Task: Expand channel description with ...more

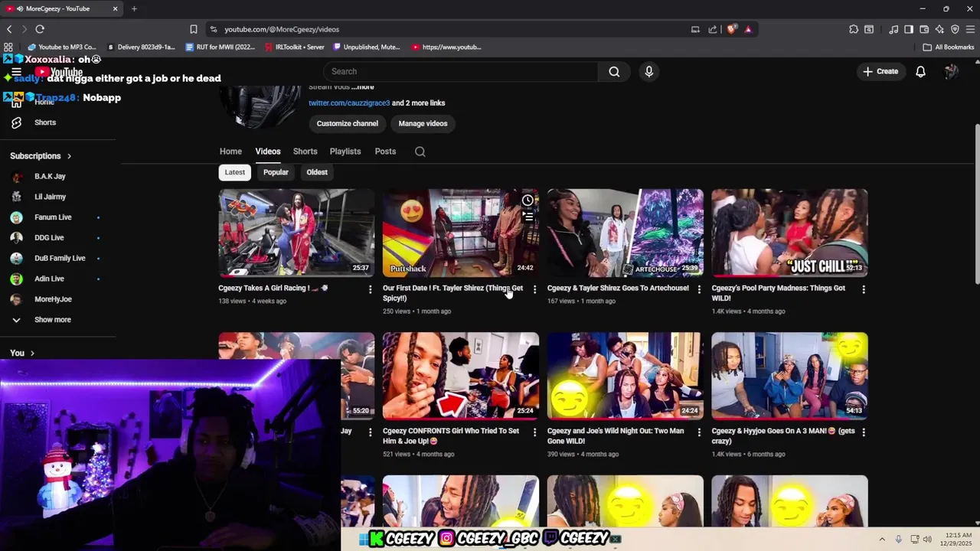Action: click(363, 87)
